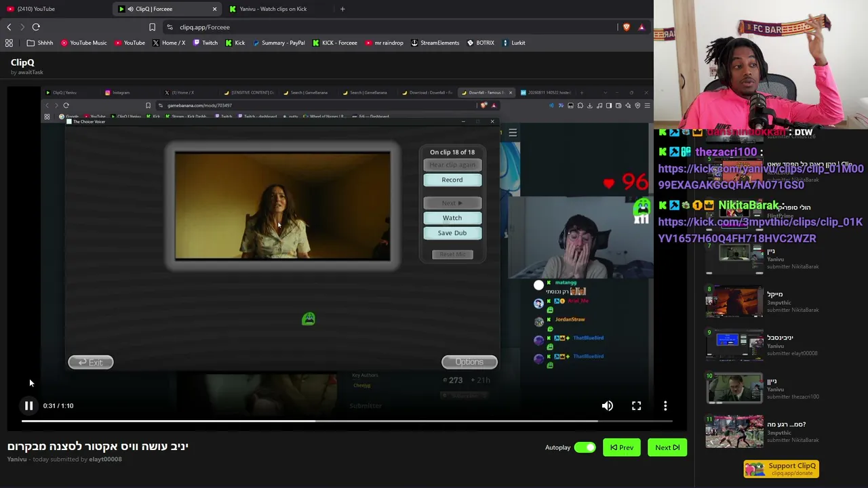Screen dimensions: 868x488
Task: Open the Lurkit bookmark
Action: (x=513, y=43)
